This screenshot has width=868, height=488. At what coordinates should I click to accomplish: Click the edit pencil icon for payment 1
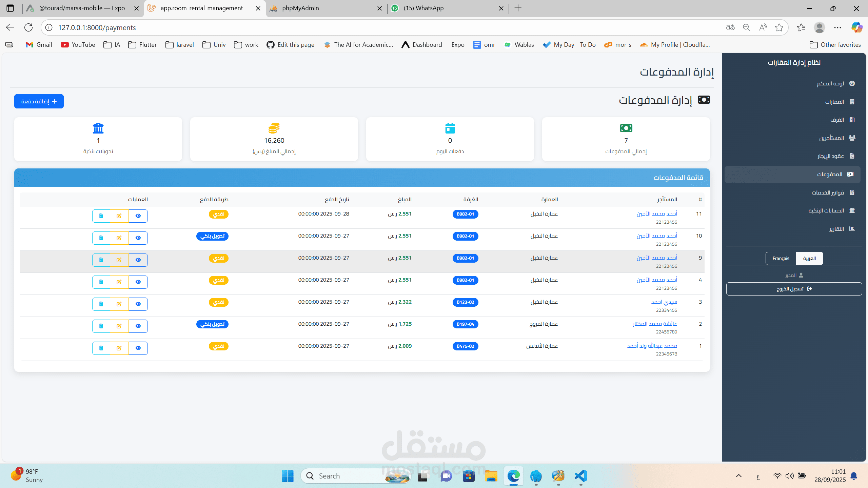click(x=119, y=348)
